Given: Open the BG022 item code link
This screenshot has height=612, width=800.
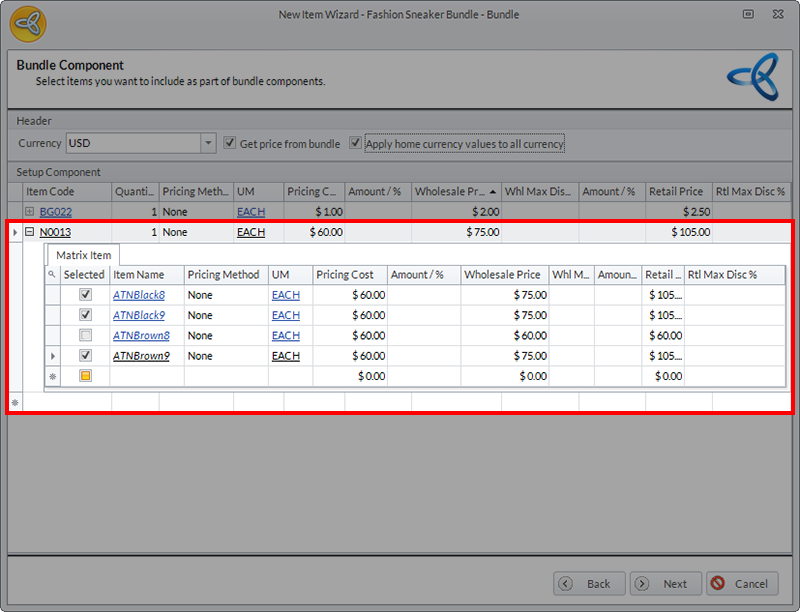Looking at the screenshot, I should point(55,212).
